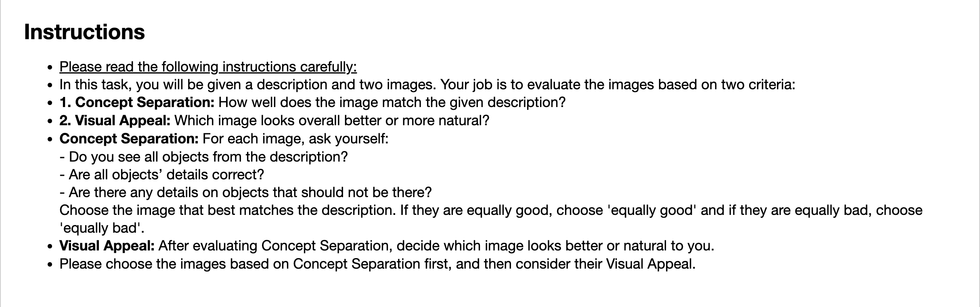Click the 'equally bad'. text on its own line
980x307 pixels.
102,228
